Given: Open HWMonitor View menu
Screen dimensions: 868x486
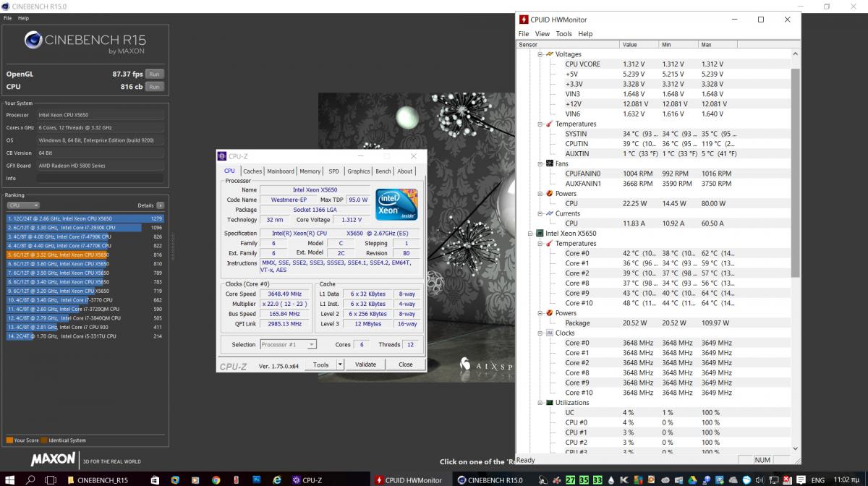Looking at the screenshot, I should (542, 34).
